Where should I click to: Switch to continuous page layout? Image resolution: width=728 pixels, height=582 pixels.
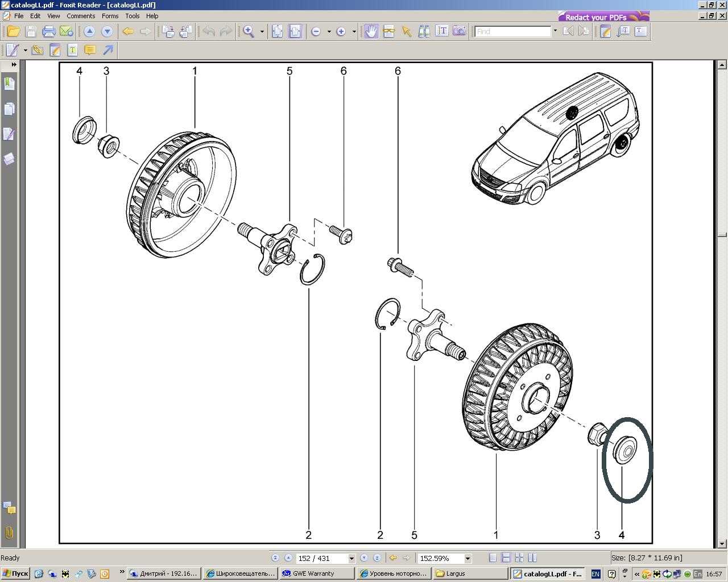[506, 558]
